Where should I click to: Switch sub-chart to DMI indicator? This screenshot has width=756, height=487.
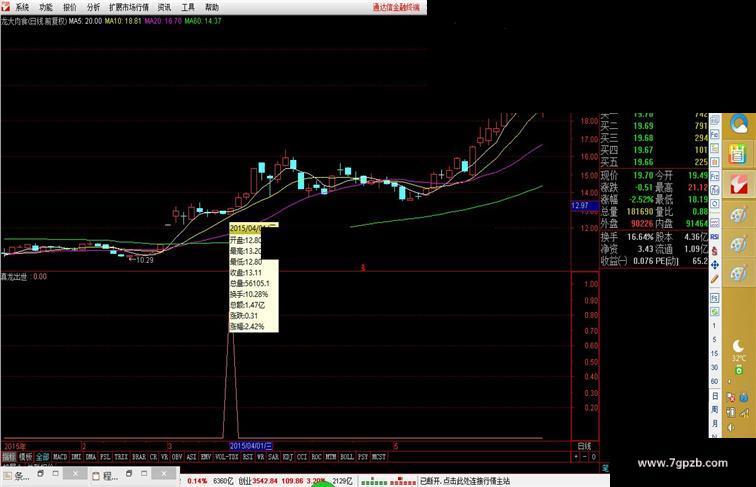[76, 457]
